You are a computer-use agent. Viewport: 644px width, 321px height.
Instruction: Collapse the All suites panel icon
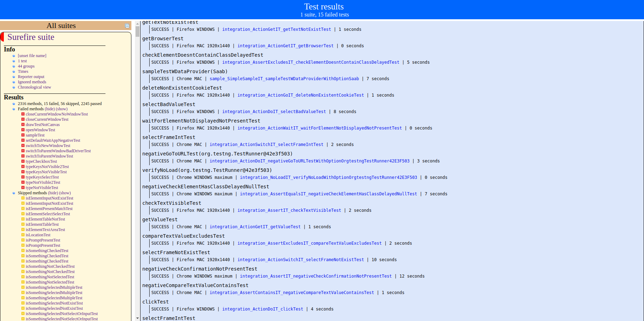pos(127,26)
